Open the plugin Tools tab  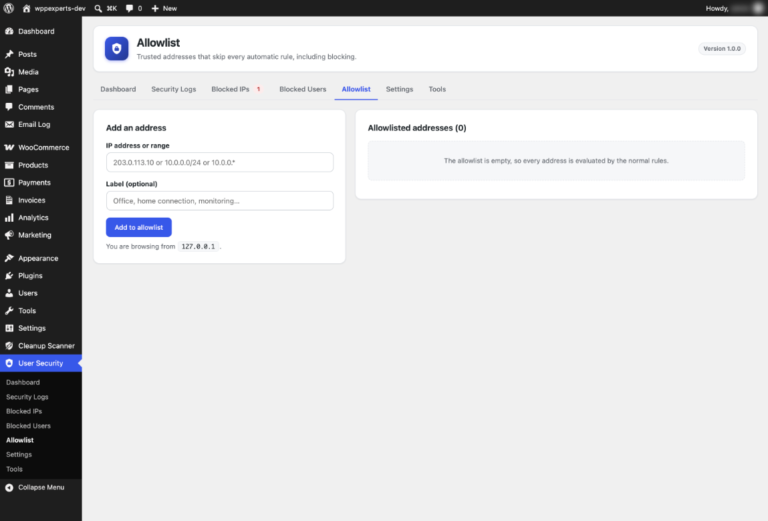(437, 89)
